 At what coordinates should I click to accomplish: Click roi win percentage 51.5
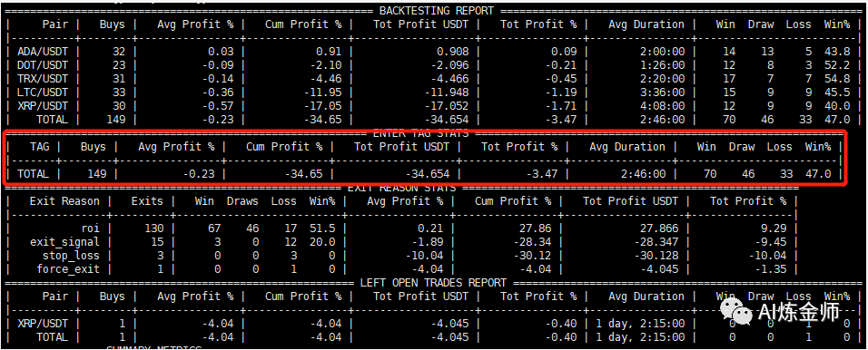click(x=321, y=228)
